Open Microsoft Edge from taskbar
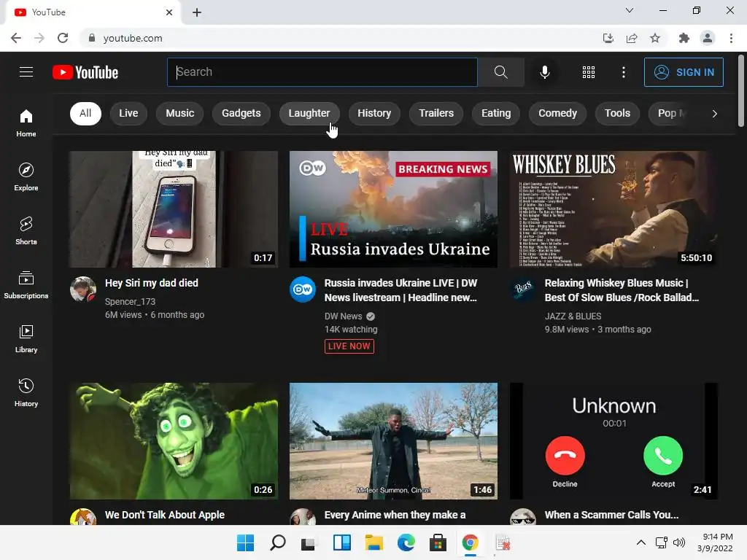 [x=406, y=542]
